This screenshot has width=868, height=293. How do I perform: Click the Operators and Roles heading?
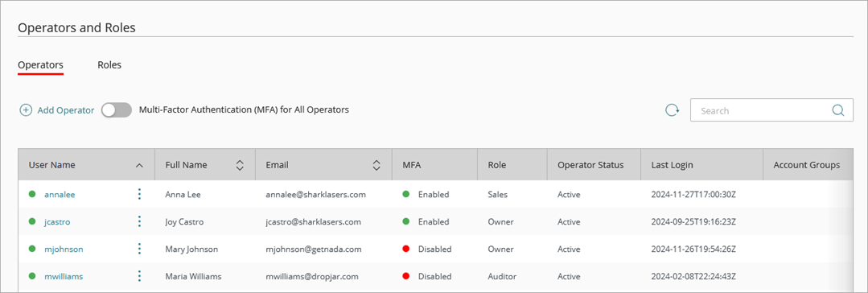76,27
